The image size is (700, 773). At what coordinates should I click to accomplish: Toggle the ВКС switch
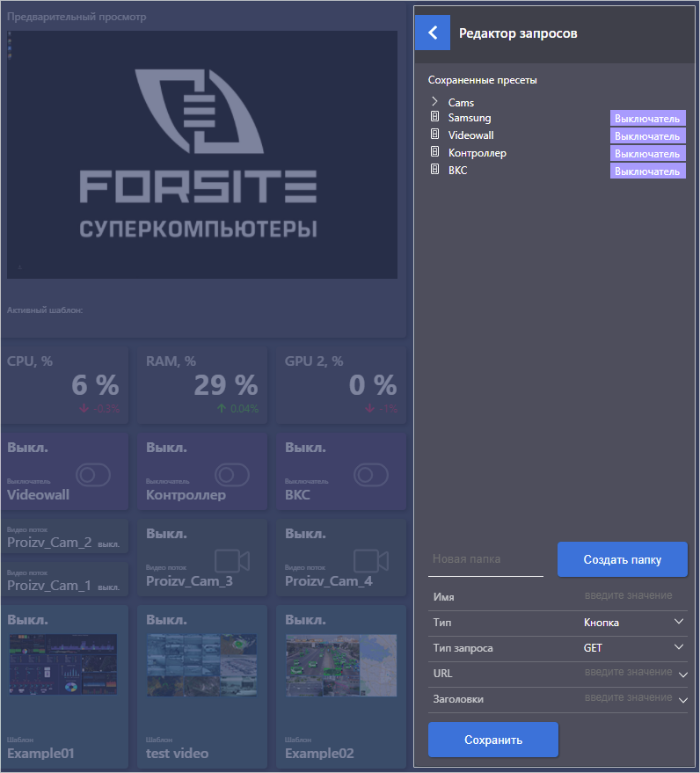point(371,475)
